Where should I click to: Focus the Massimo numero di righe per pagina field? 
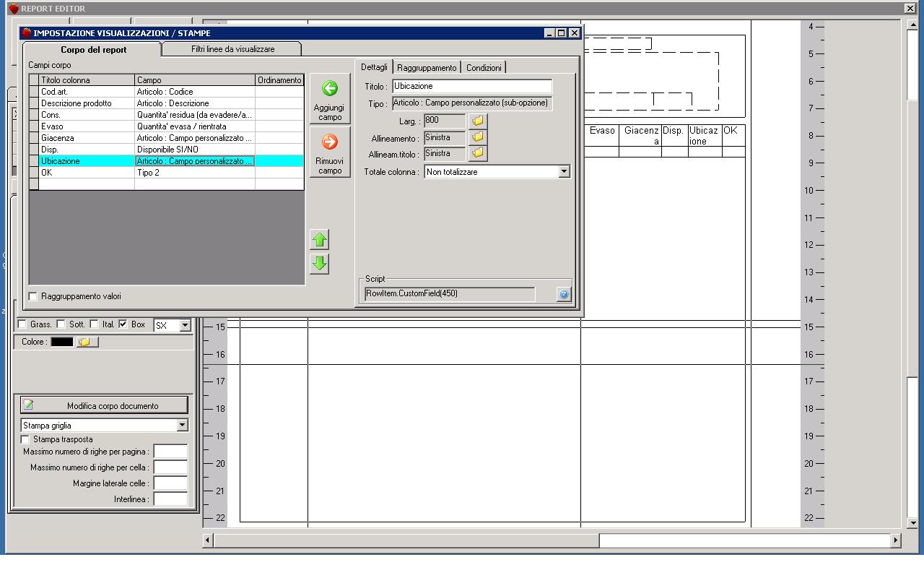coord(170,452)
